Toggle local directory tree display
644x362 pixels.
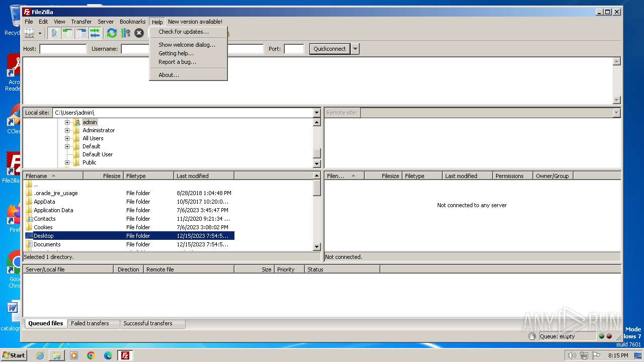pyautogui.click(x=68, y=33)
